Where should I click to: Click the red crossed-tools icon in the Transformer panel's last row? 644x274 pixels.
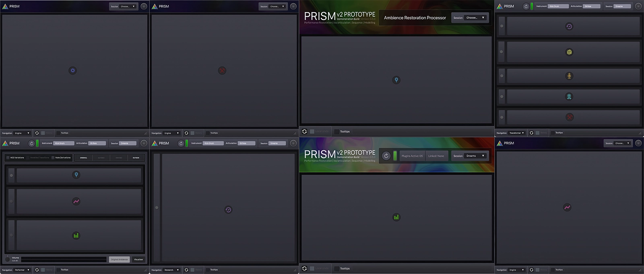point(569,117)
